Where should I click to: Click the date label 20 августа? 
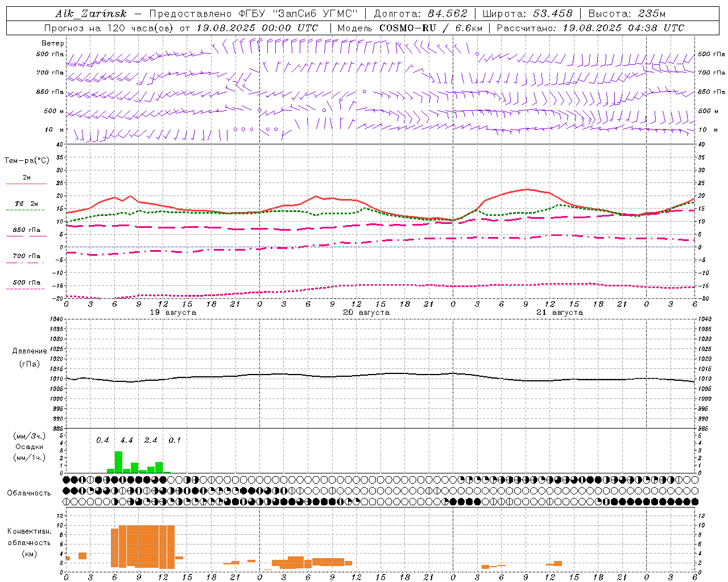(366, 313)
